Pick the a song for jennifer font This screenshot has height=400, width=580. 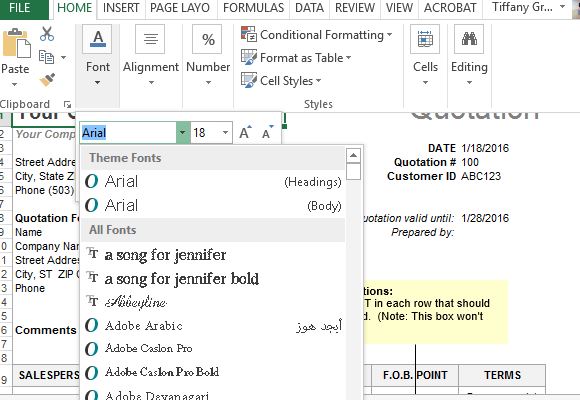213,255
